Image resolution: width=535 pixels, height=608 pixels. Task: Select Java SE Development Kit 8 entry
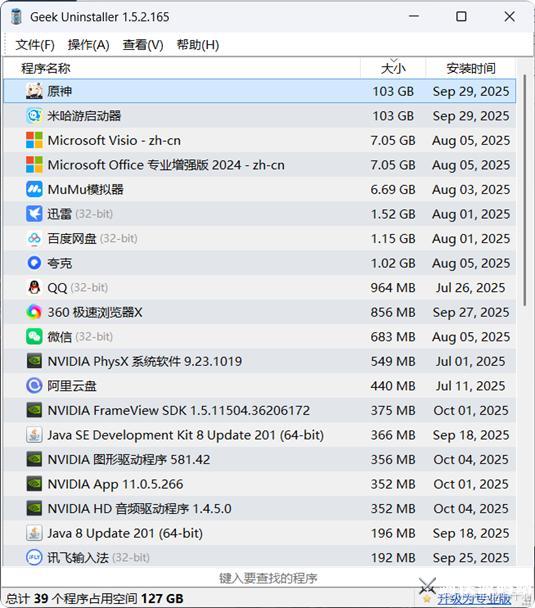tap(185, 435)
